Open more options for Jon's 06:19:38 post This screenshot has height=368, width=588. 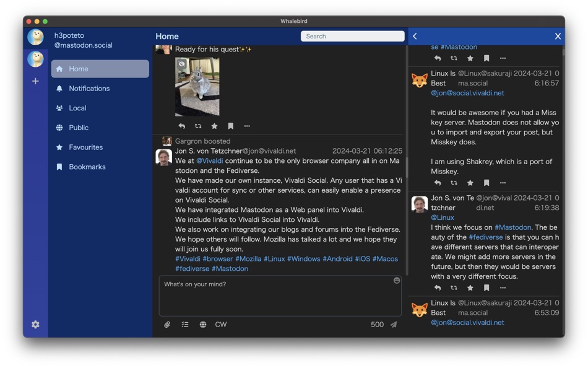pyautogui.click(x=503, y=288)
